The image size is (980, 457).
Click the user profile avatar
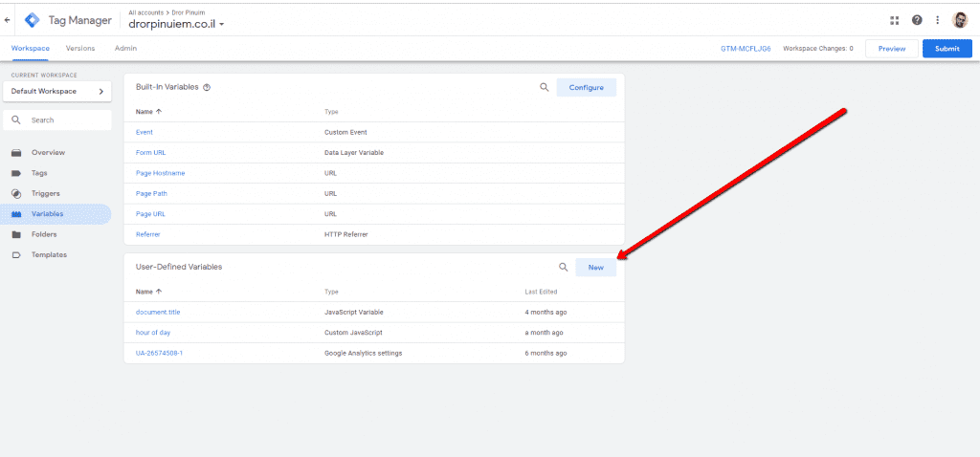[959, 20]
